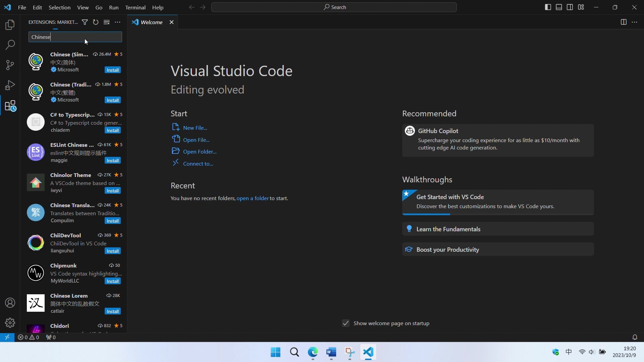Open C# to Typescript extension entry
644x362 pixels.
tap(74, 122)
